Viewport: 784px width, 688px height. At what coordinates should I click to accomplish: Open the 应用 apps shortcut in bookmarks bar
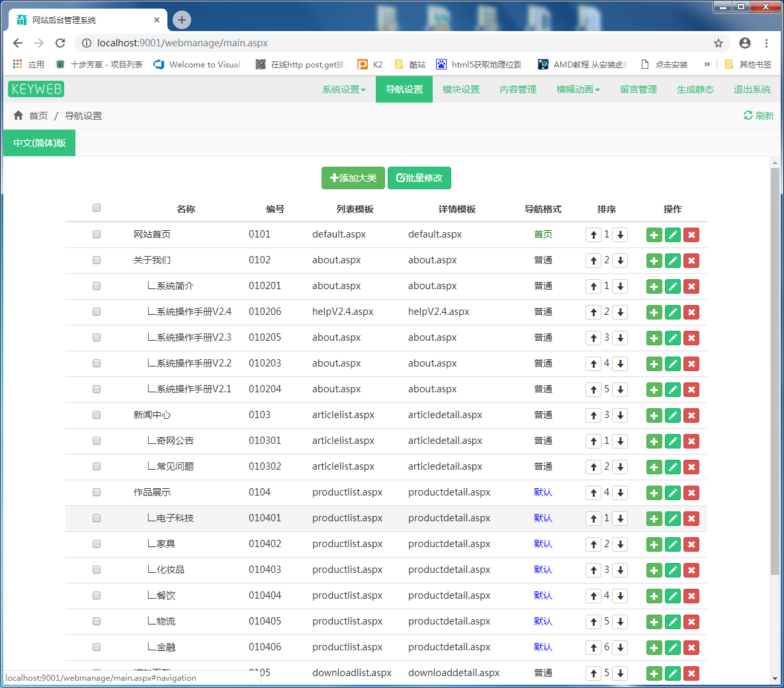(28, 64)
